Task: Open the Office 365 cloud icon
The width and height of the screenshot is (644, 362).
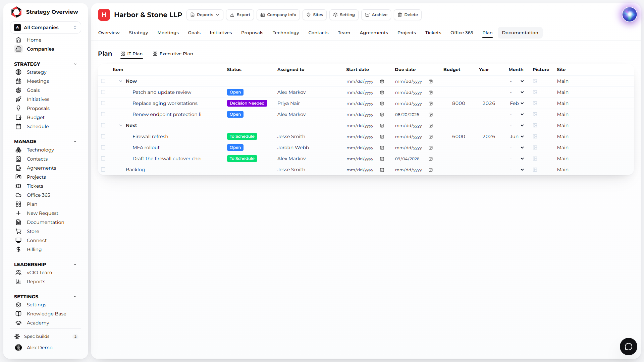Action: coord(18,195)
